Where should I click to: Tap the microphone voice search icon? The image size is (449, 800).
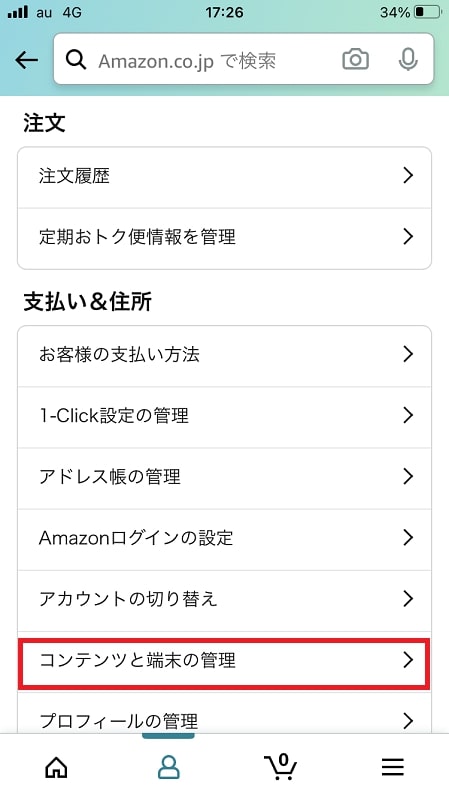pyautogui.click(x=408, y=60)
